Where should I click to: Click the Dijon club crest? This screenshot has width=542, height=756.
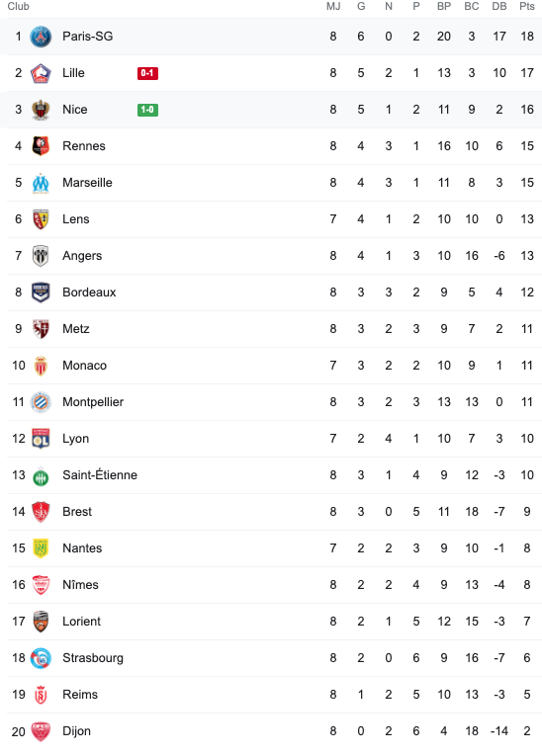click(x=41, y=731)
